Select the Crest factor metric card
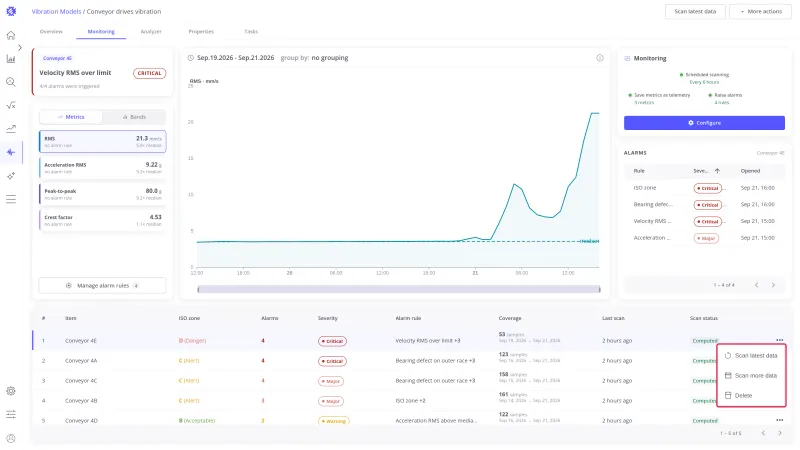The image size is (800, 450). point(103,220)
